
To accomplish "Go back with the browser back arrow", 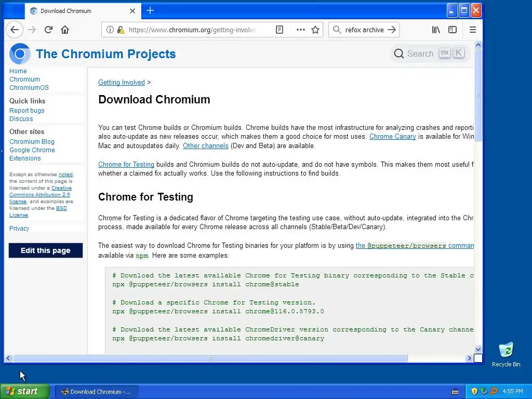I will [x=14, y=30].
